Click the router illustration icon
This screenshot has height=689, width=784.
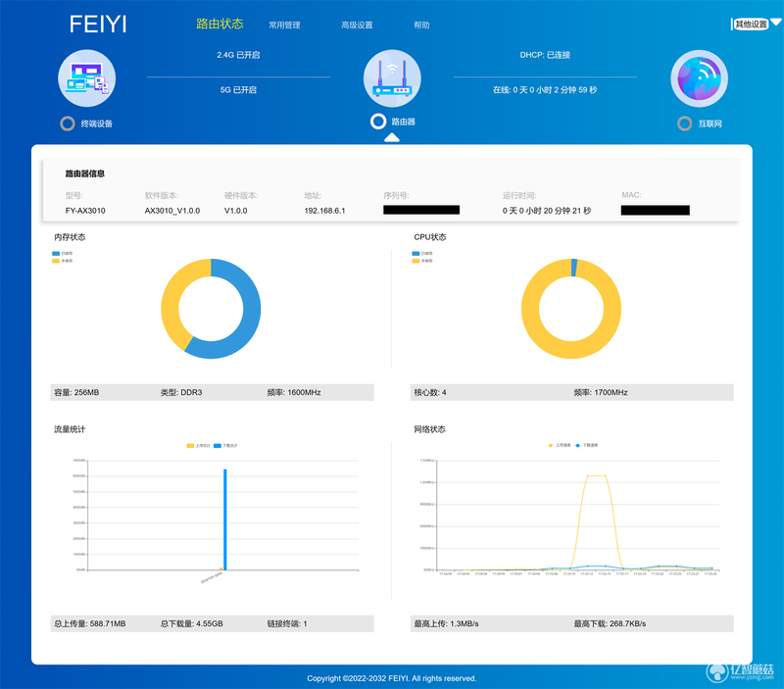(392, 78)
